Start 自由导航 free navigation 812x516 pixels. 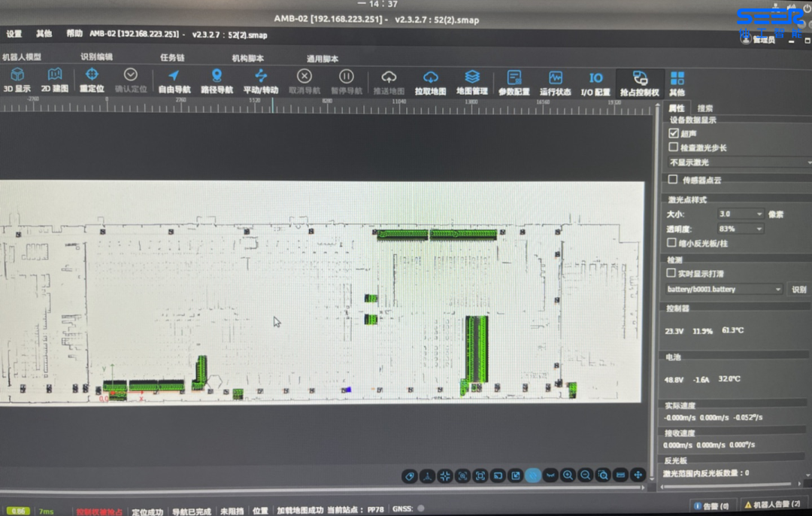point(174,80)
